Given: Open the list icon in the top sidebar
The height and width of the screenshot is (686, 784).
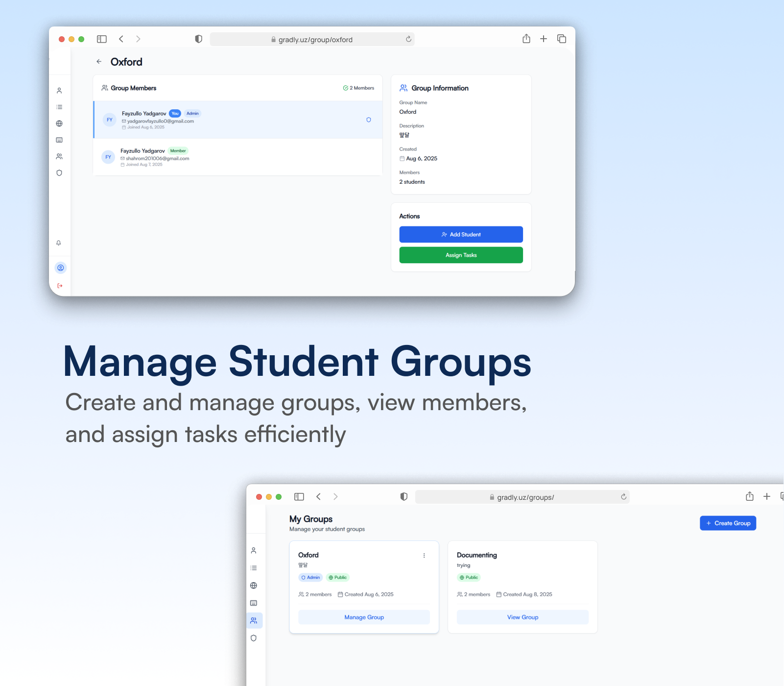Looking at the screenshot, I should click(59, 107).
